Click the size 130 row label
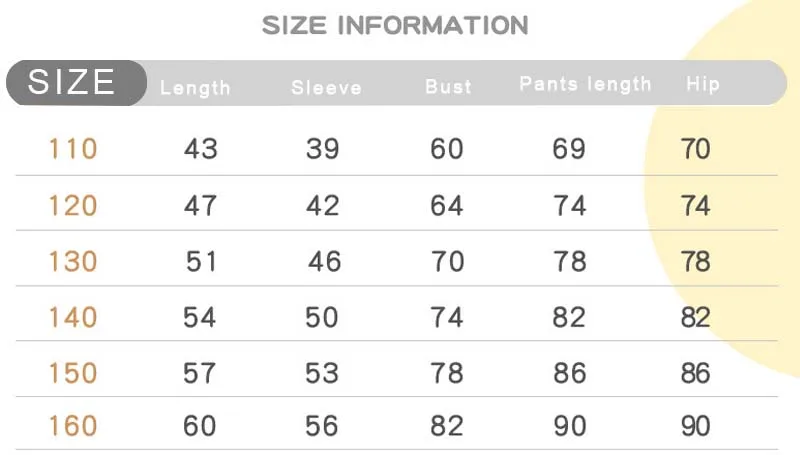Image resolution: width=800 pixels, height=455 pixels. point(73,261)
